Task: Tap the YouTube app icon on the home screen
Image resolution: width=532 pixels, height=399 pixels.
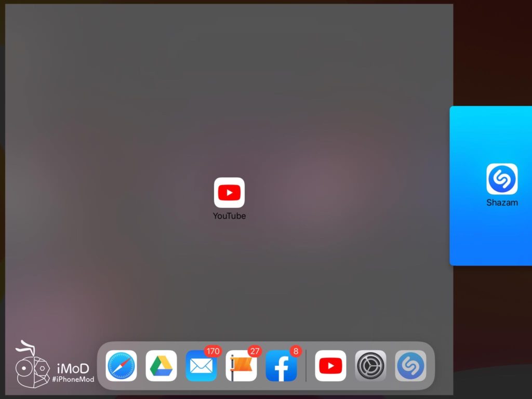Action: click(229, 192)
